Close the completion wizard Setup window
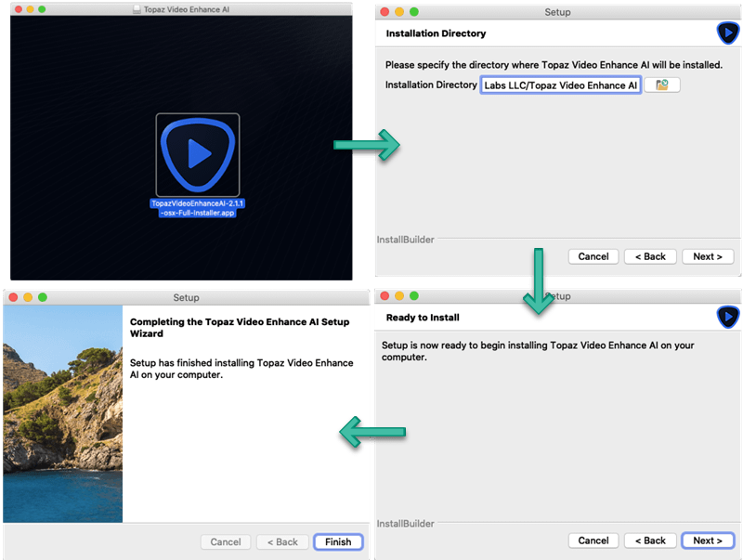Screen dimensions: 743x560 click(x=13, y=297)
